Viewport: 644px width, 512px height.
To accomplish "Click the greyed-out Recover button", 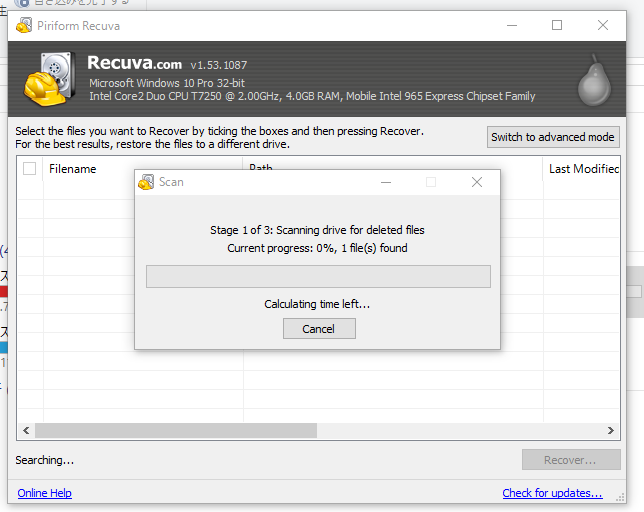I will pos(571,460).
